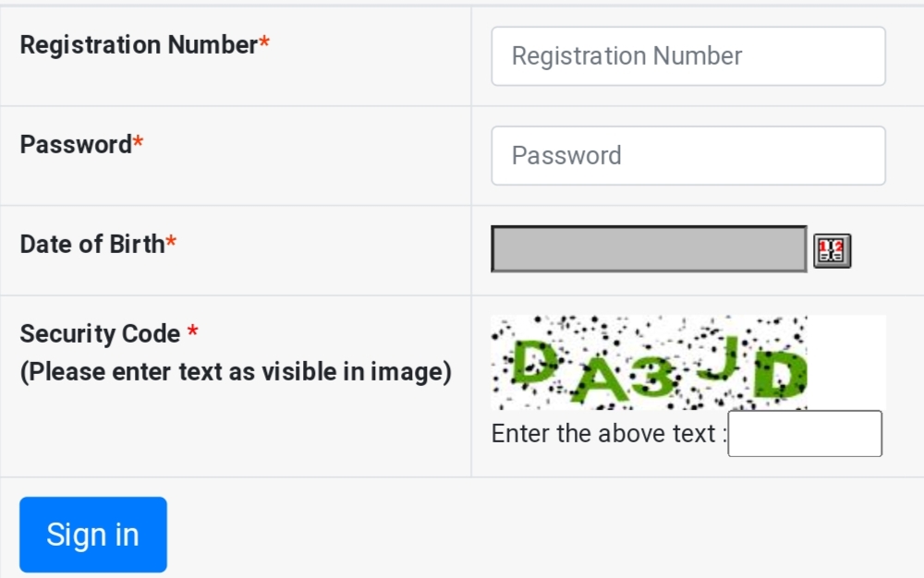The height and width of the screenshot is (578, 924).
Task: Click the red asterisk after Password
Action: pos(139,143)
